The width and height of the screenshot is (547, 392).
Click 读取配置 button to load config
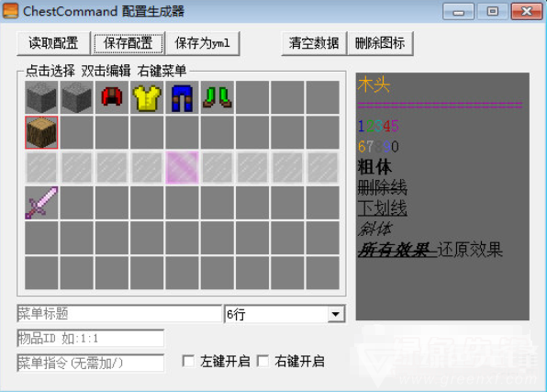pyautogui.click(x=53, y=43)
